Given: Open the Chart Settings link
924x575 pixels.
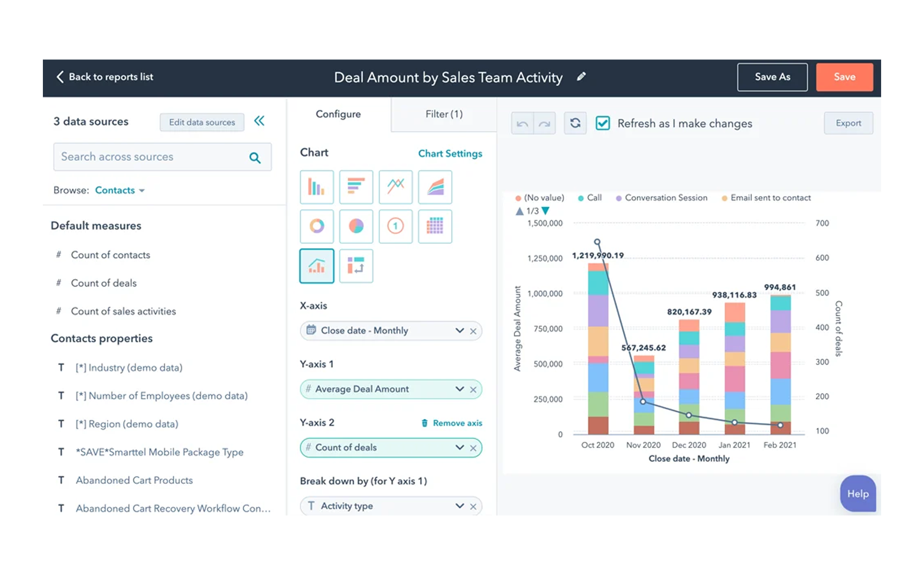Looking at the screenshot, I should click(450, 153).
